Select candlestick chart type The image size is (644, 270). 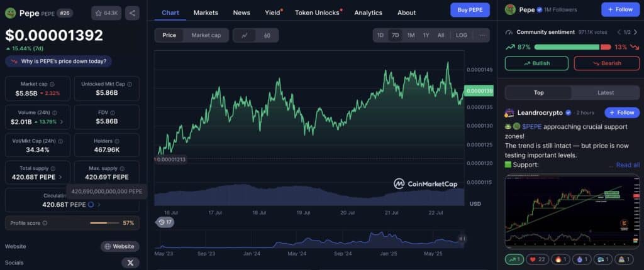(267, 35)
